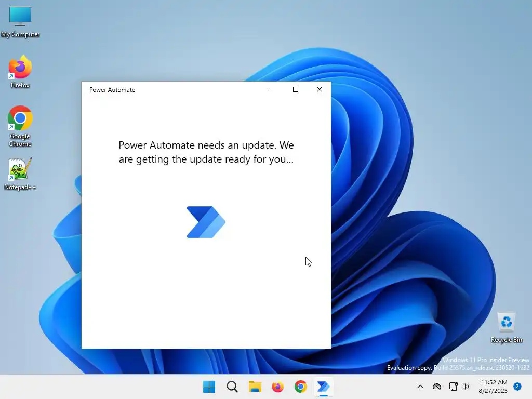Open File Explorer from taskbar
The height and width of the screenshot is (399, 532).
click(x=255, y=387)
